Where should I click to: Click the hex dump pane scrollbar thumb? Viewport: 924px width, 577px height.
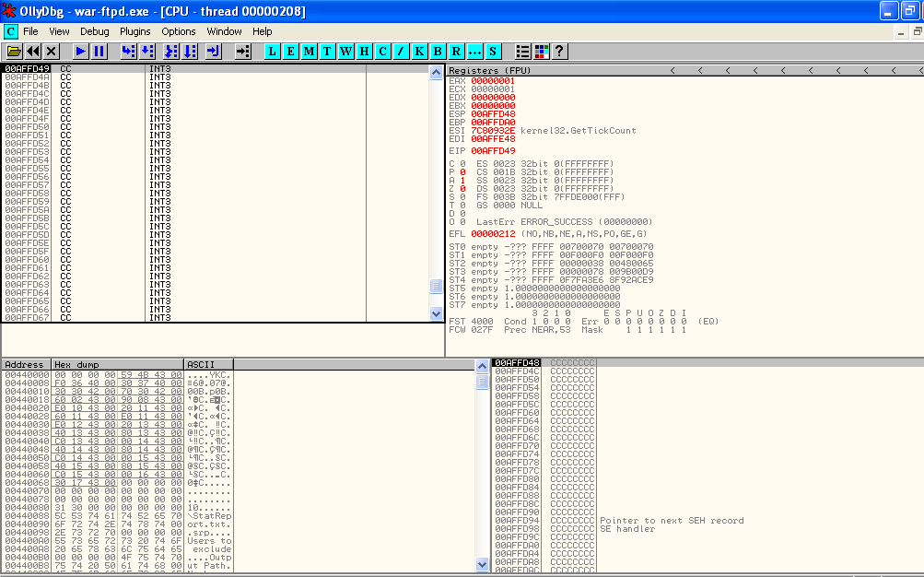coord(482,382)
